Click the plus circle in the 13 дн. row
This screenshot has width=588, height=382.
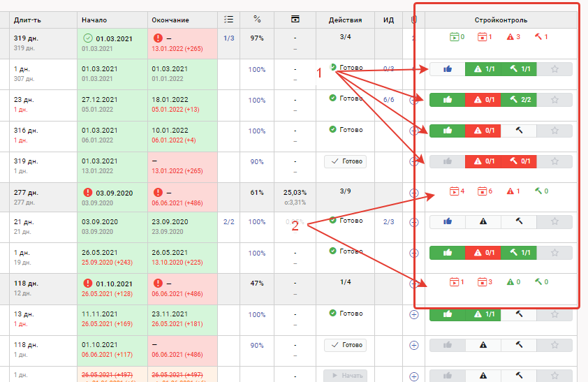(x=413, y=314)
